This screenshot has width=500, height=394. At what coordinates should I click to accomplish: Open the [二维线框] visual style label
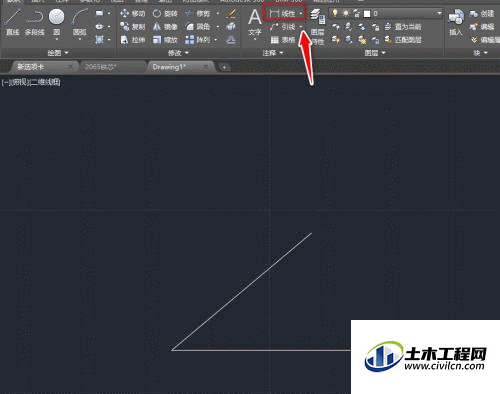[x=45, y=82]
